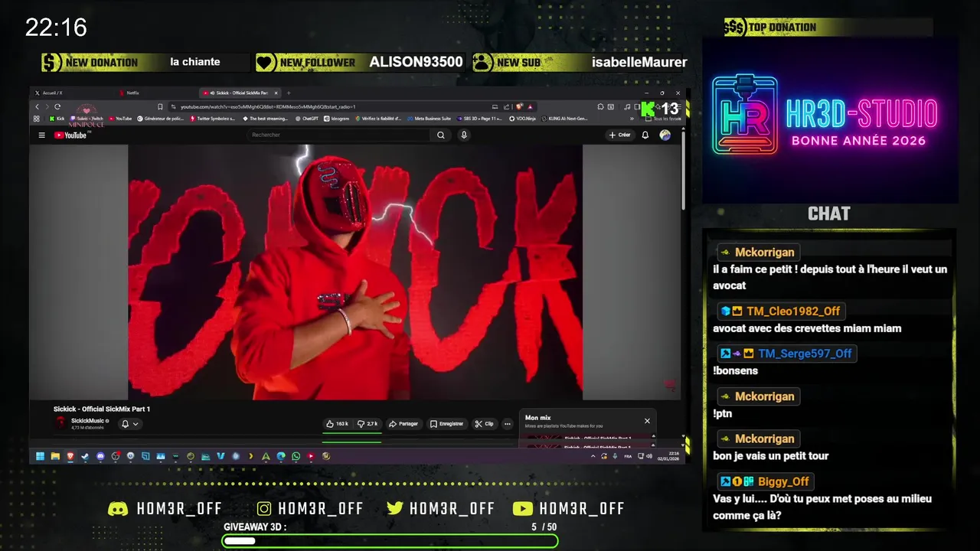
Task: Bookmark this page via address bar icon
Action: [x=160, y=106]
